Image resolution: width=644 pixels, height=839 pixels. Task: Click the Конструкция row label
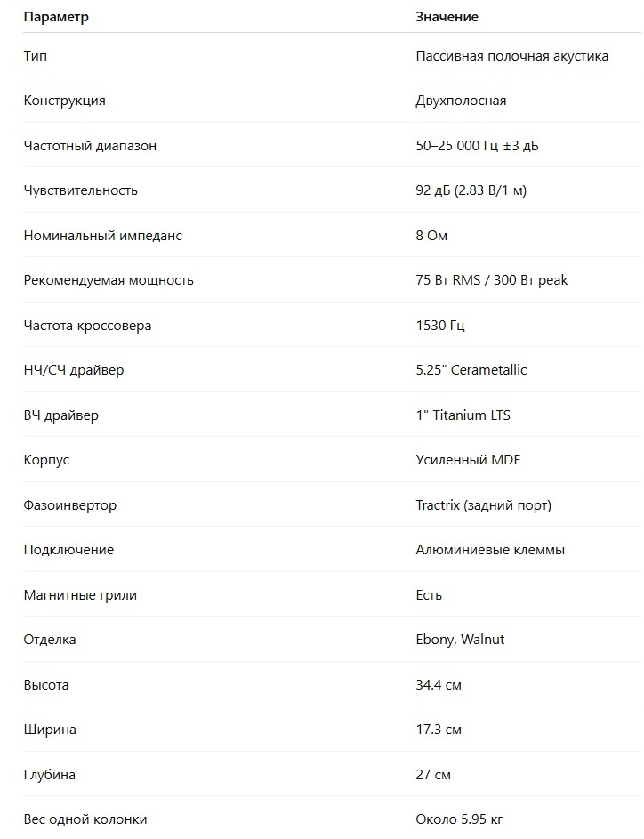(65, 101)
